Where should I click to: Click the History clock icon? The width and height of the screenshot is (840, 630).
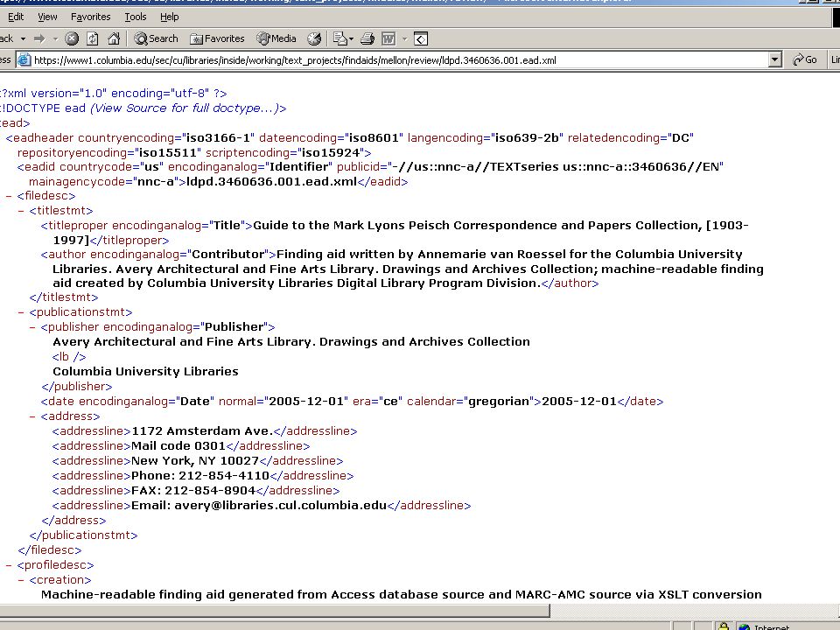point(314,38)
